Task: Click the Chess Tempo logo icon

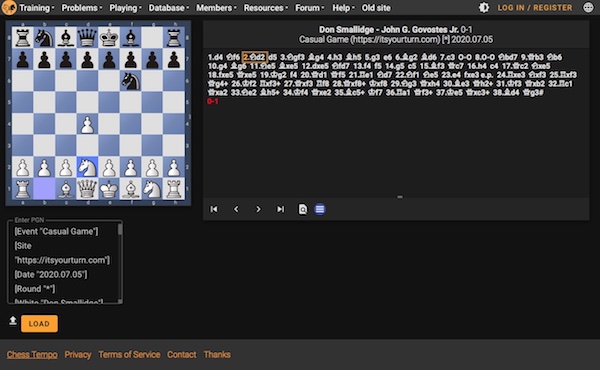Action: pyautogui.click(x=9, y=7)
